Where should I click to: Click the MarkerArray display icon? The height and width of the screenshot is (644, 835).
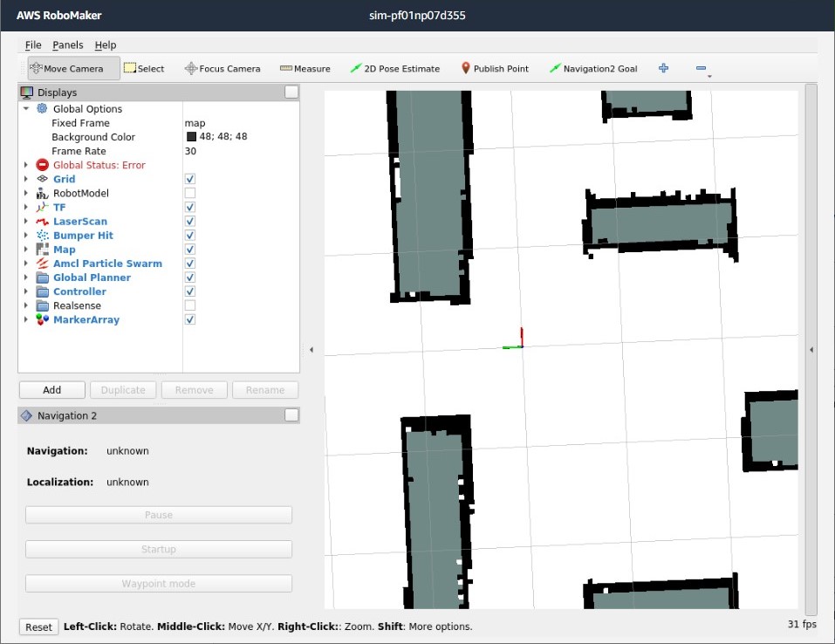(x=42, y=319)
